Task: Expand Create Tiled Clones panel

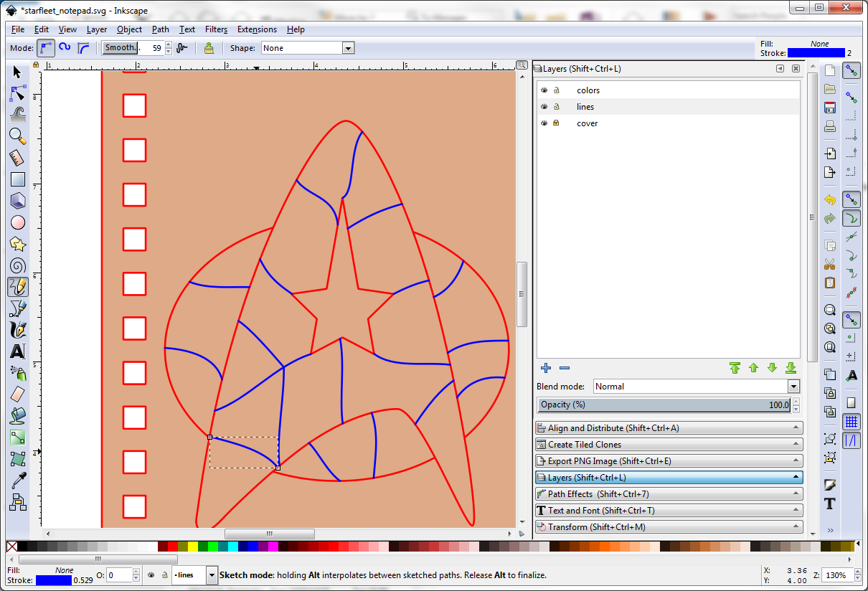Action: click(669, 445)
